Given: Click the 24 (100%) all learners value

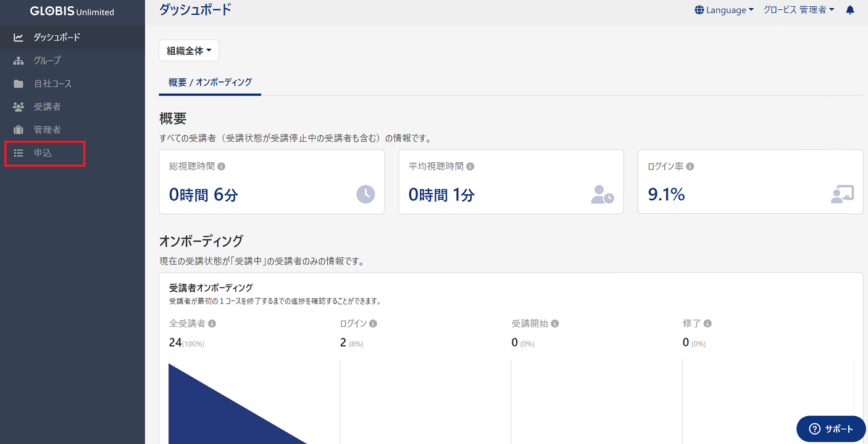Looking at the screenshot, I should 186,343.
